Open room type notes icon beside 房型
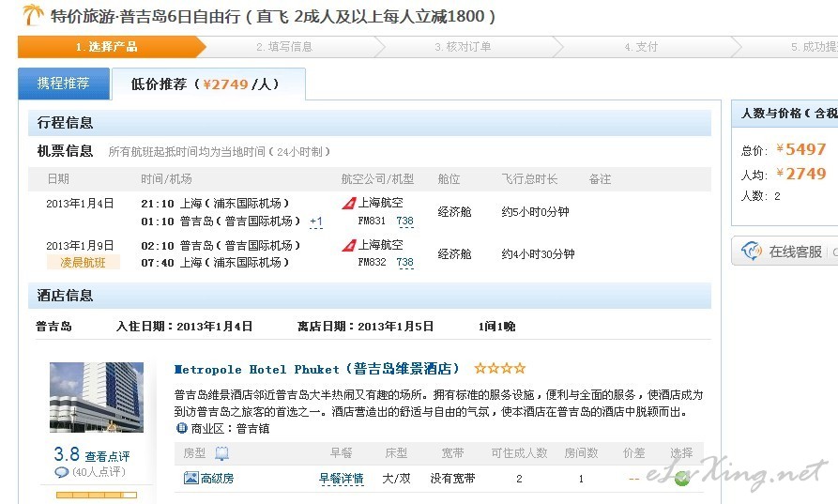838x504 pixels. 221,453
